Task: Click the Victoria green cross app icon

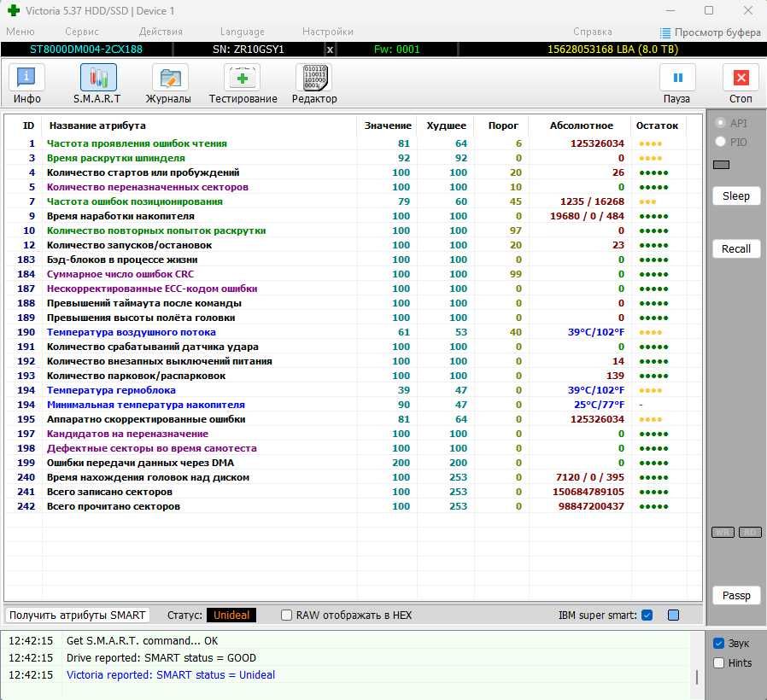Action: 14,10
